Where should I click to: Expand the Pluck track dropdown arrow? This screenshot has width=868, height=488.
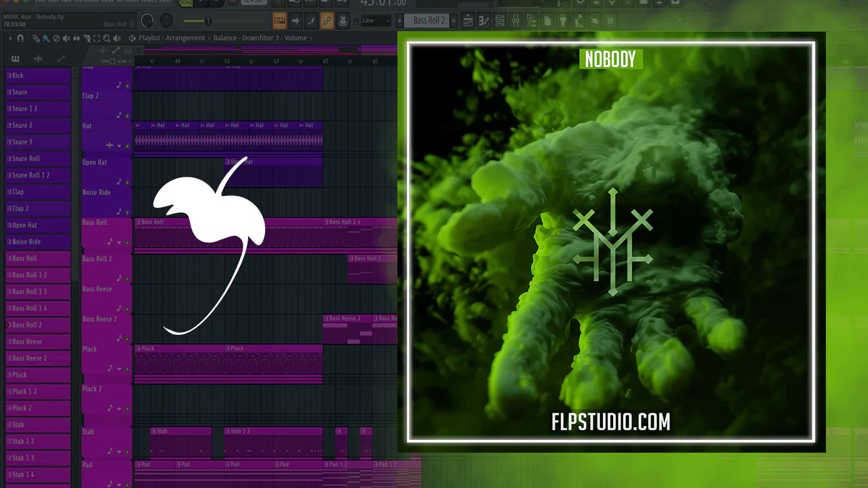(x=119, y=369)
